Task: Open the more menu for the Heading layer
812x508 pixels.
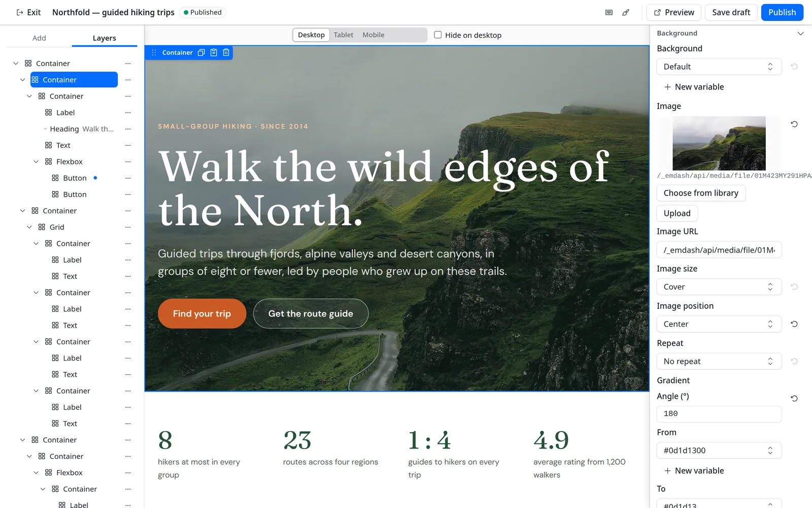Action: click(x=128, y=129)
